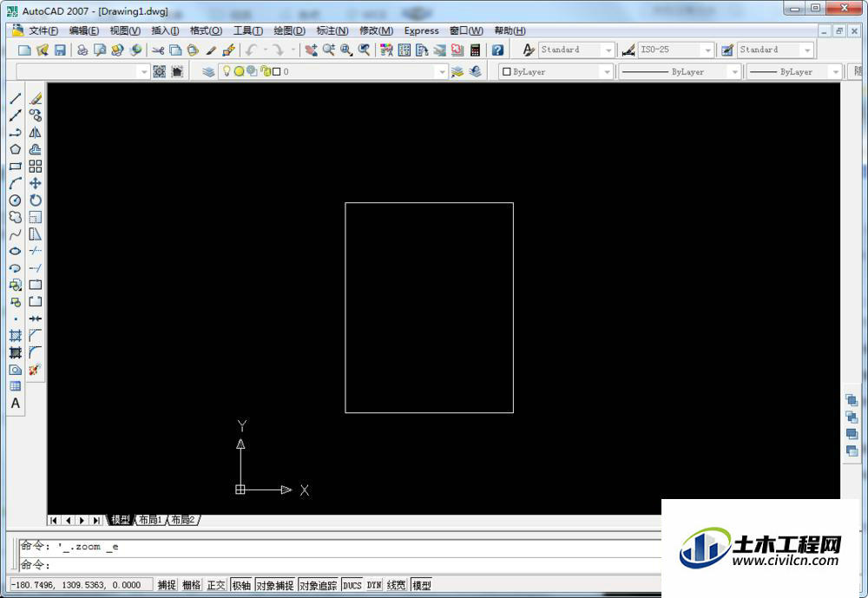868x598 pixels.
Task: Select the Mirror tool
Action: pos(36,132)
